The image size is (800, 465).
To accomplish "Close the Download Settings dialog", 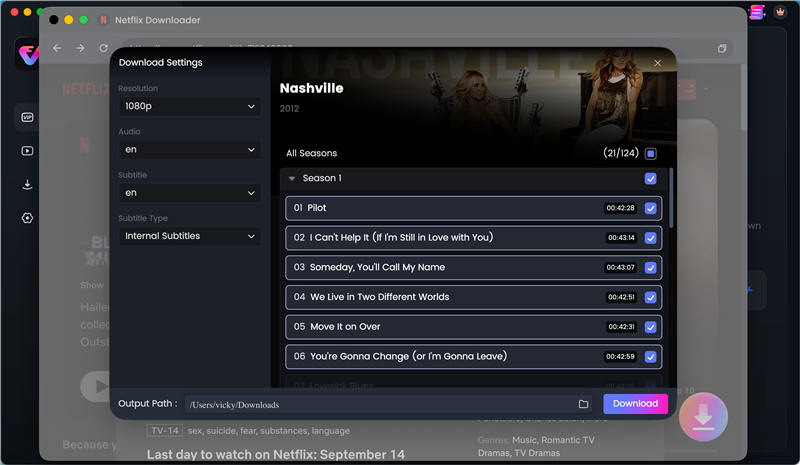I will 658,63.
